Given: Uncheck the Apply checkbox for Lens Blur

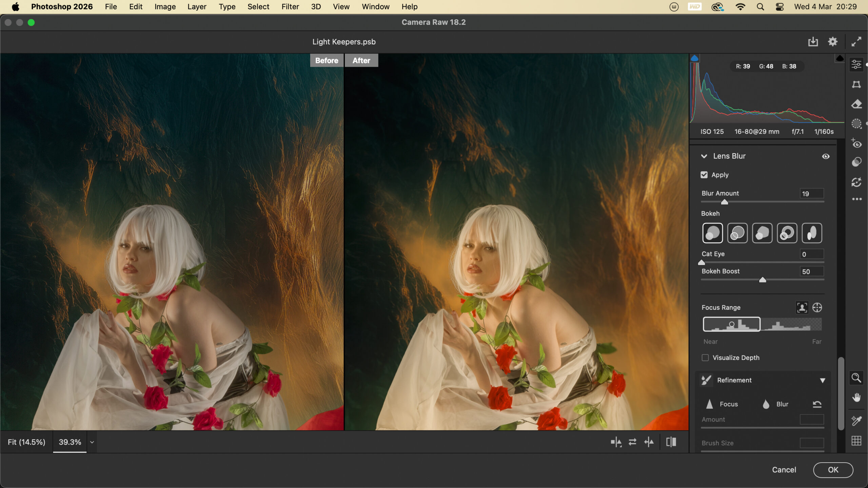Looking at the screenshot, I should point(704,175).
